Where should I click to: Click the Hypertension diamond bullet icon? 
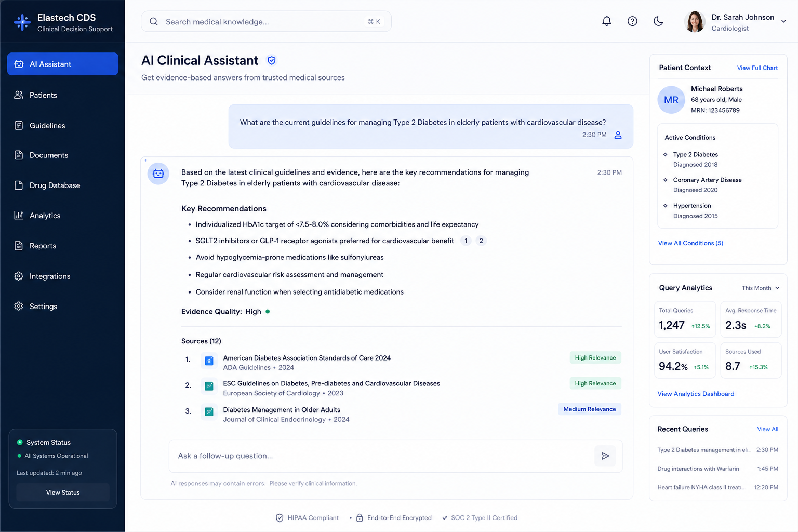click(665, 206)
